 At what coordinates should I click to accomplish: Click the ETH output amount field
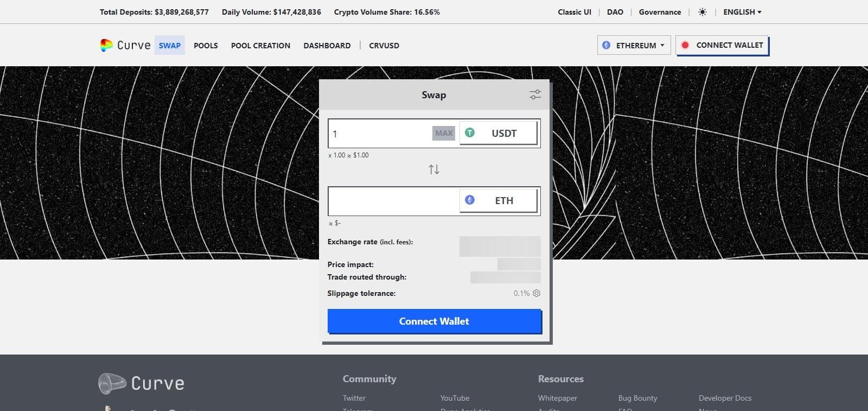(x=394, y=201)
